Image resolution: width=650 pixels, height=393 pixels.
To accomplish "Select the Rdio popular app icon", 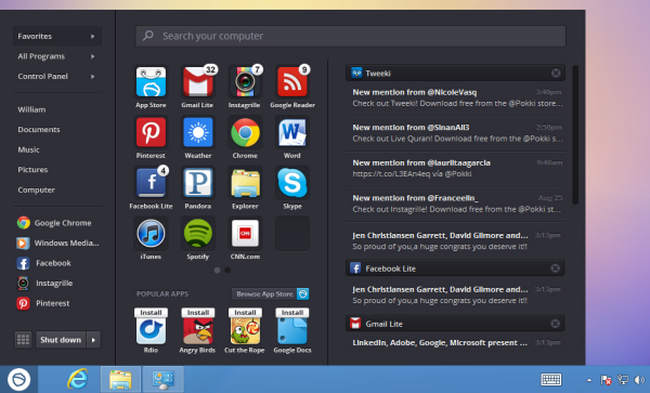I will (151, 331).
